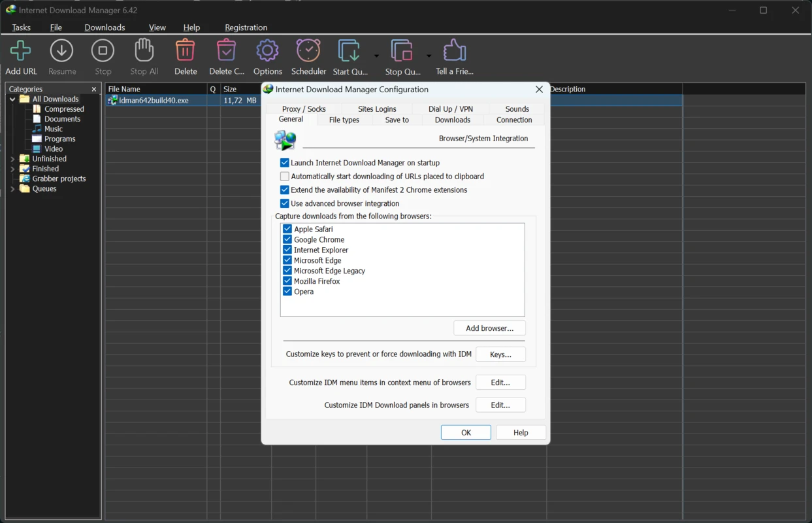Click the idman642build40.exe file icon
Viewport: 812px width, 523px height.
click(x=113, y=100)
